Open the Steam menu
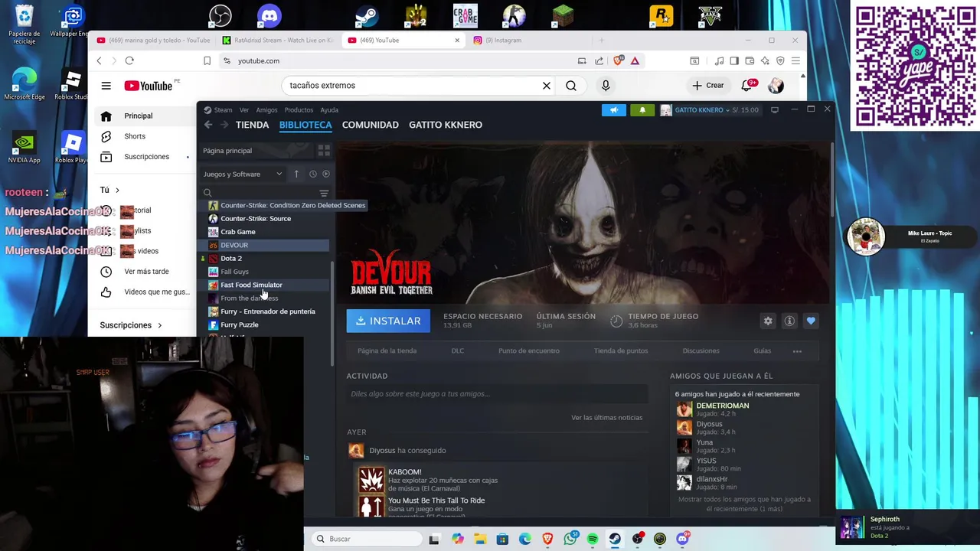This screenshot has width=980, height=551. coord(223,110)
